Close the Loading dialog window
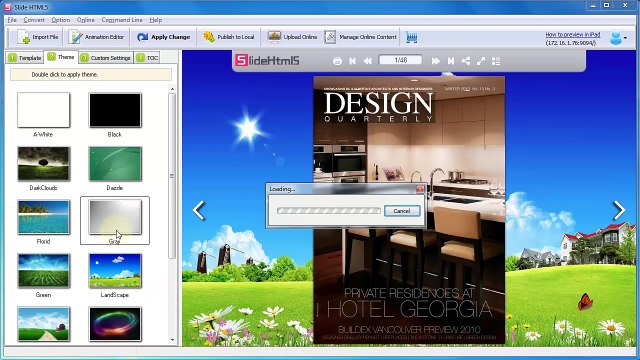640x360 pixels. 420,189
